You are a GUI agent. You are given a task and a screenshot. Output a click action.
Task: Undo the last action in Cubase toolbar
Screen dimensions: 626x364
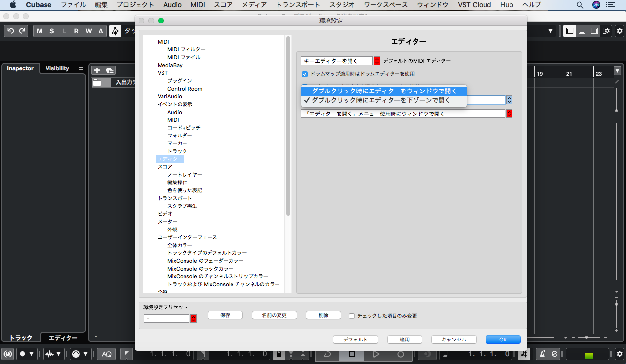click(x=10, y=31)
